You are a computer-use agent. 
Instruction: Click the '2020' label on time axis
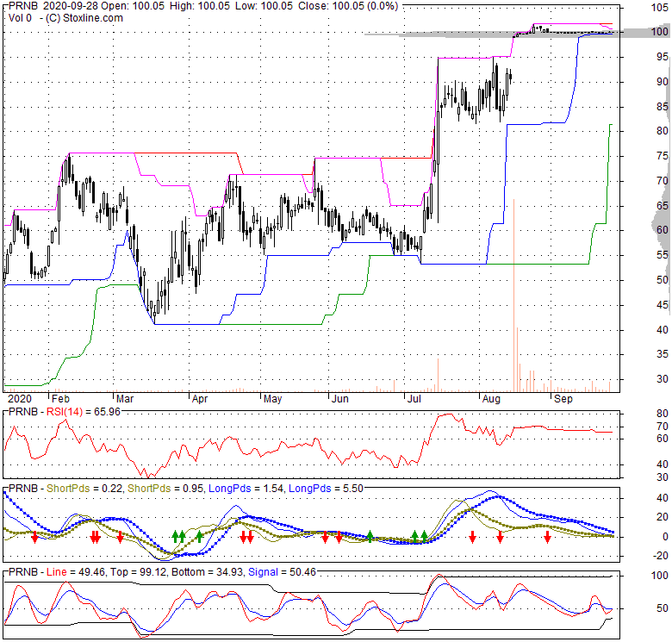(20, 399)
